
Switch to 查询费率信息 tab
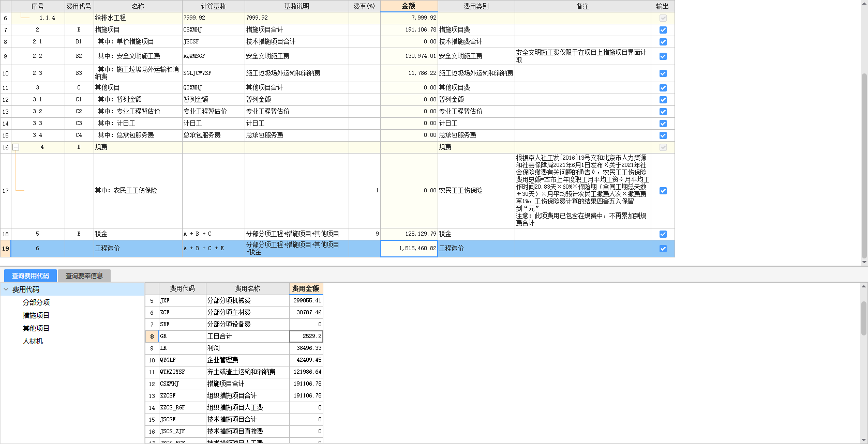tap(84, 275)
